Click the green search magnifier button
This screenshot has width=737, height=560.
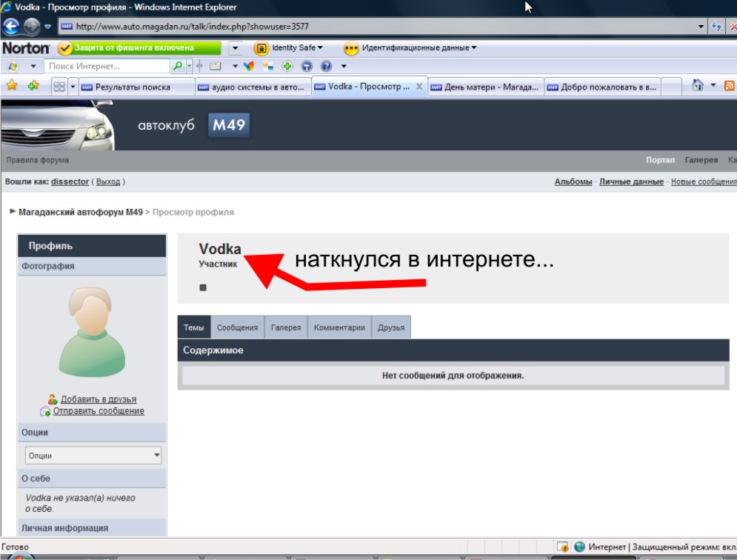click(x=178, y=67)
